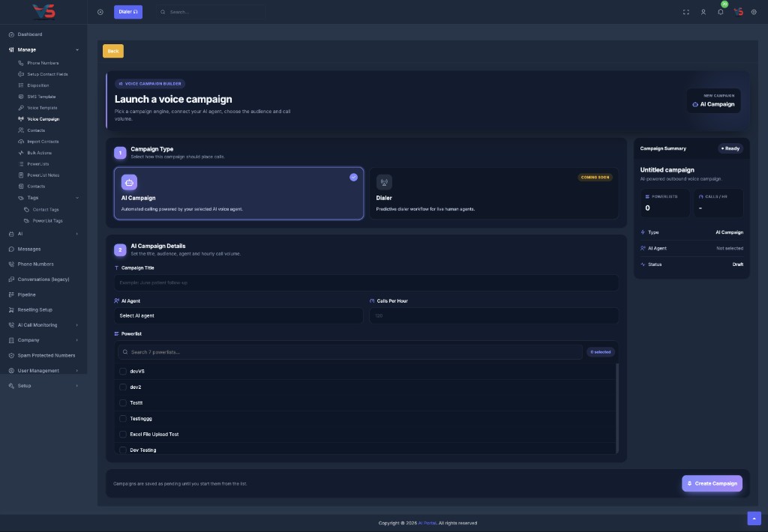Open Conversations (legacy) page
The width and height of the screenshot is (768, 532).
(x=43, y=279)
